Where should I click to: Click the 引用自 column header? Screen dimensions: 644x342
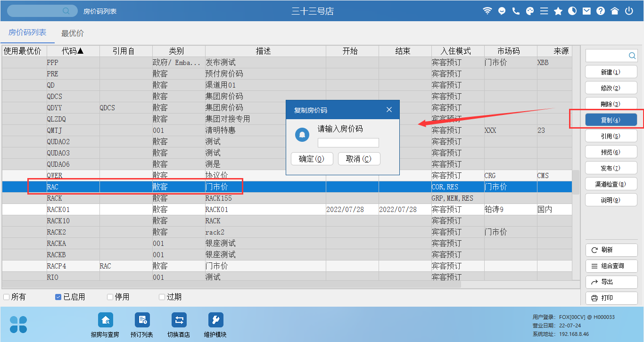[126, 51]
